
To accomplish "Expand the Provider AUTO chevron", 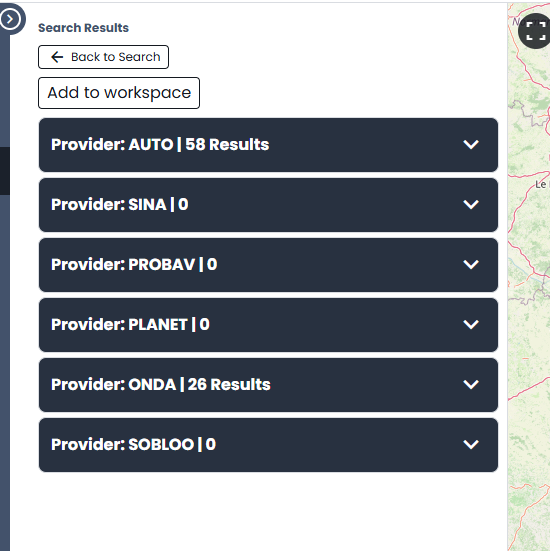I will point(471,144).
